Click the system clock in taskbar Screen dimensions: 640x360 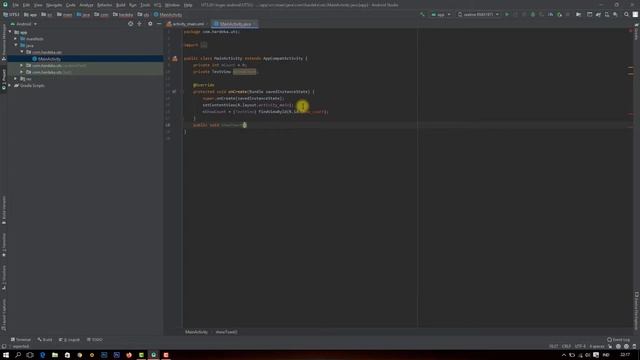pyautogui.click(x=625, y=355)
